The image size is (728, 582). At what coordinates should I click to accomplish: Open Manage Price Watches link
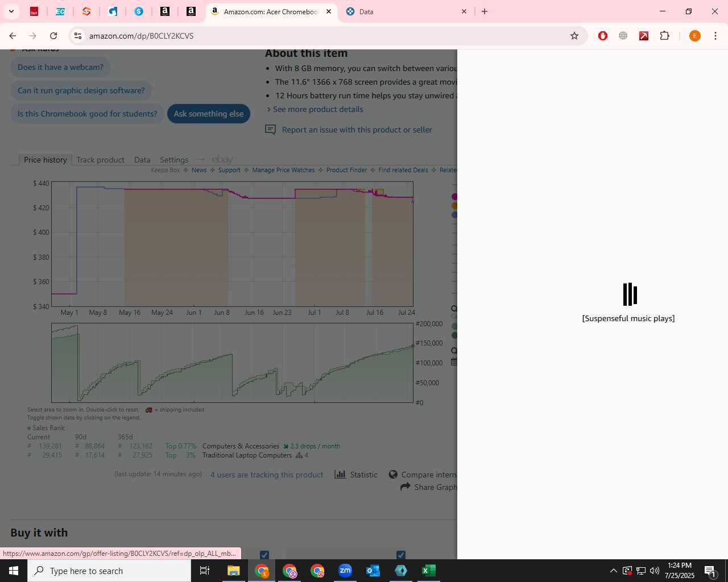click(283, 170)
